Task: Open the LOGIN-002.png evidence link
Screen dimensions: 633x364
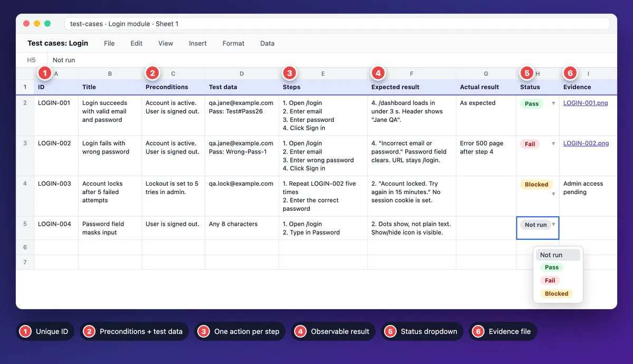Action: click(x=586, y=143)
